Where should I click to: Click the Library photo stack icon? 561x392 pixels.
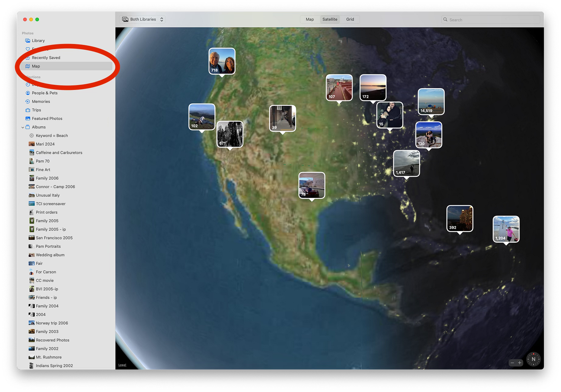pyautogui.click(x=28, y=40)
